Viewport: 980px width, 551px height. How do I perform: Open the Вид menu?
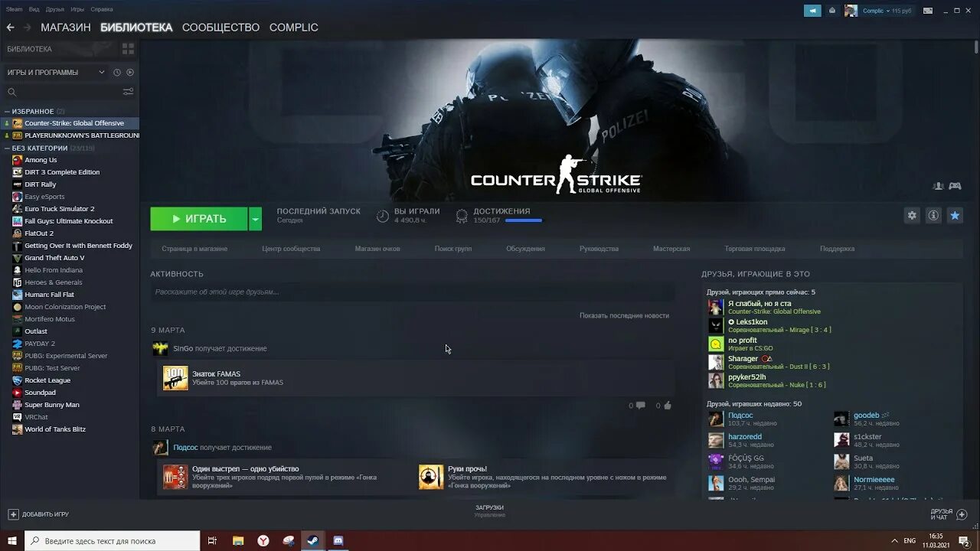34,9
